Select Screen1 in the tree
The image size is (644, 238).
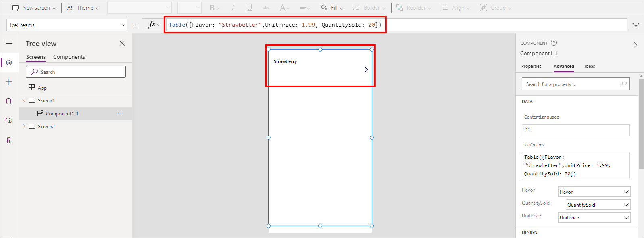click(x=46, y=100)
